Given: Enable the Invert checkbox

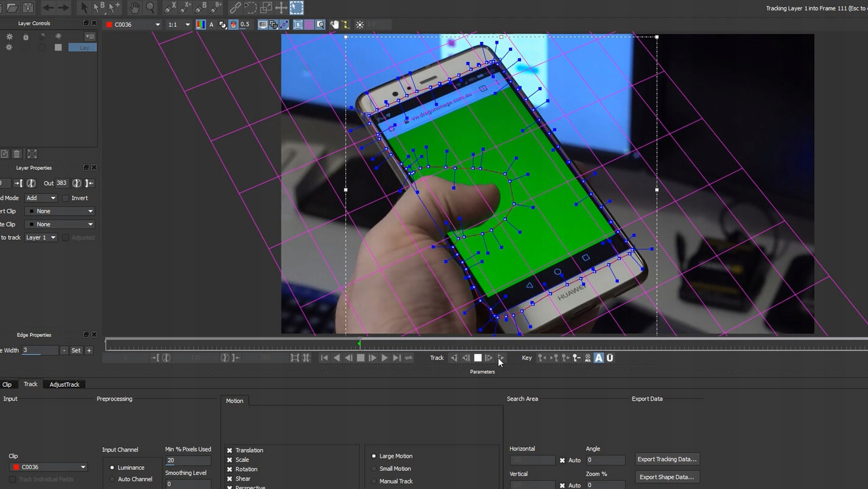Looking at the screenshot, I should (66, 198).
